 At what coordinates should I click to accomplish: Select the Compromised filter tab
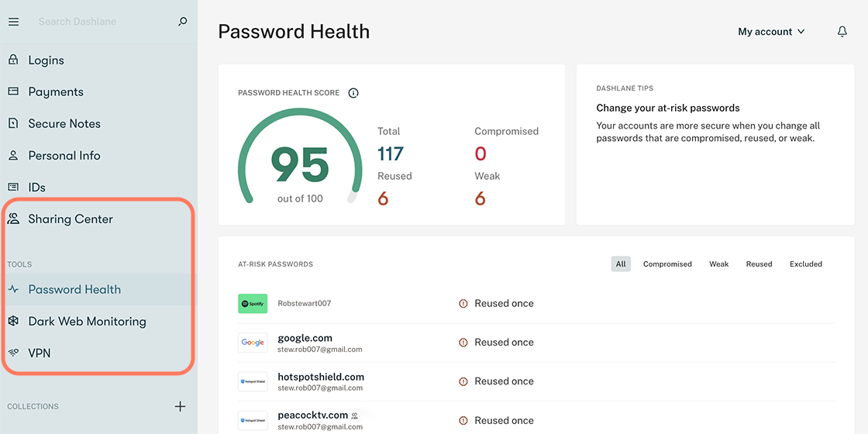tap(667, 264)
